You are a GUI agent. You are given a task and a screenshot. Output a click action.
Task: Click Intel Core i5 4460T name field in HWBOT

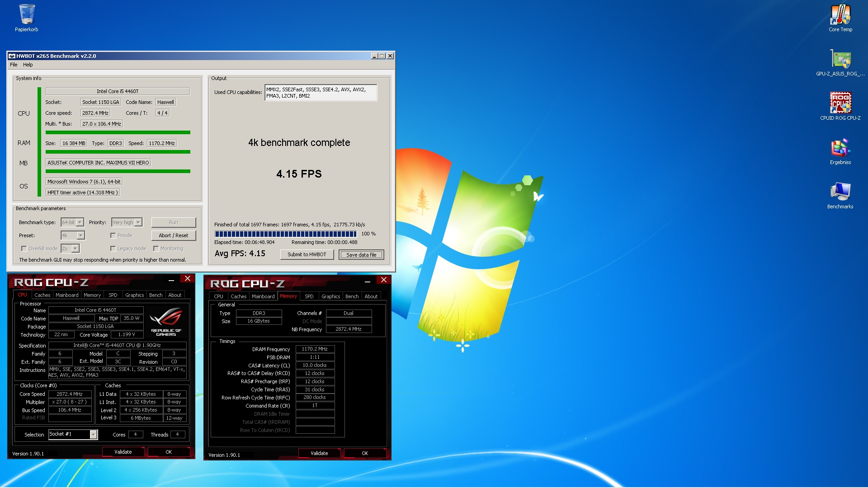(x=118, y=91)
